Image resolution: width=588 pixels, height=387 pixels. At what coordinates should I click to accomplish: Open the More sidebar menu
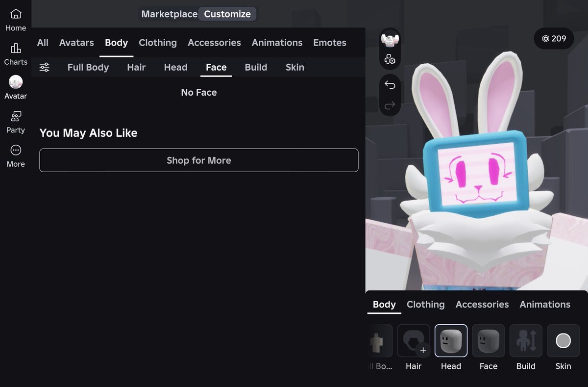[x=16, y=156]
